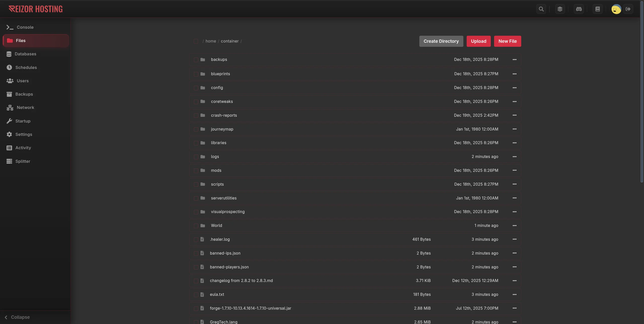This screenshot has height=324, width=644.
Task: Open the search icon in header
Action: tap(541, 9)
